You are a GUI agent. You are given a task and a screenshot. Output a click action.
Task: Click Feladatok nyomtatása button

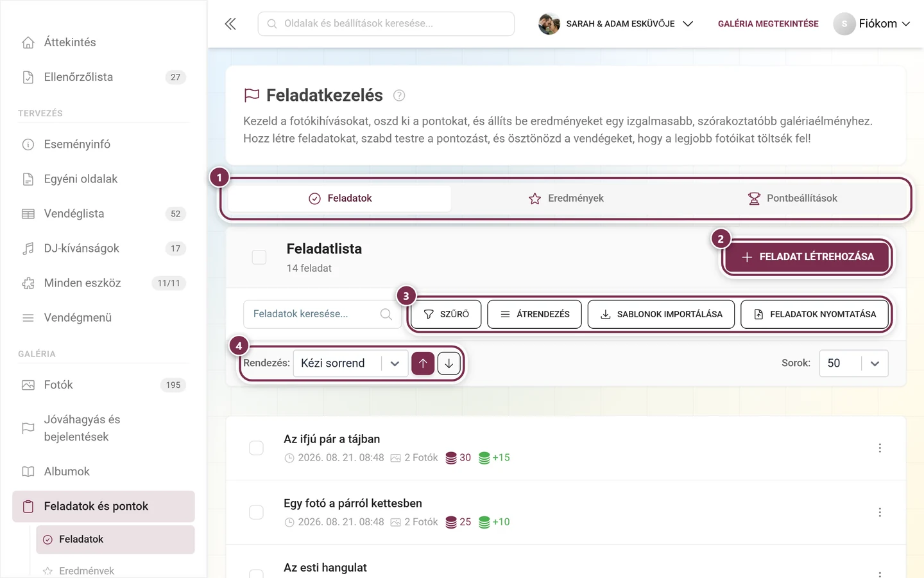pyautogui.click(x=814, y=315)
